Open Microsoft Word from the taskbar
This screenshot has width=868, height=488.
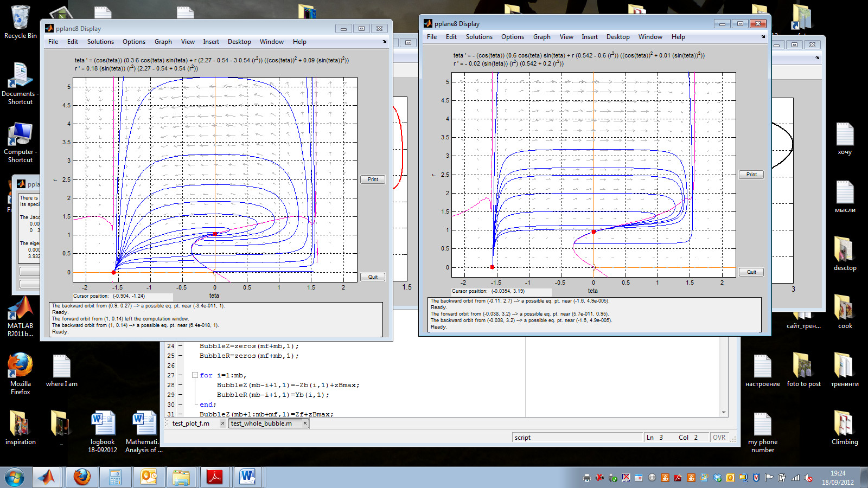[247, 477]
